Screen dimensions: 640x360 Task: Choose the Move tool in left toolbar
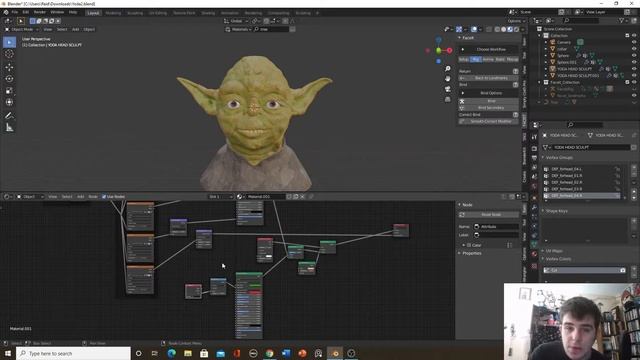(x=9, y=67)
